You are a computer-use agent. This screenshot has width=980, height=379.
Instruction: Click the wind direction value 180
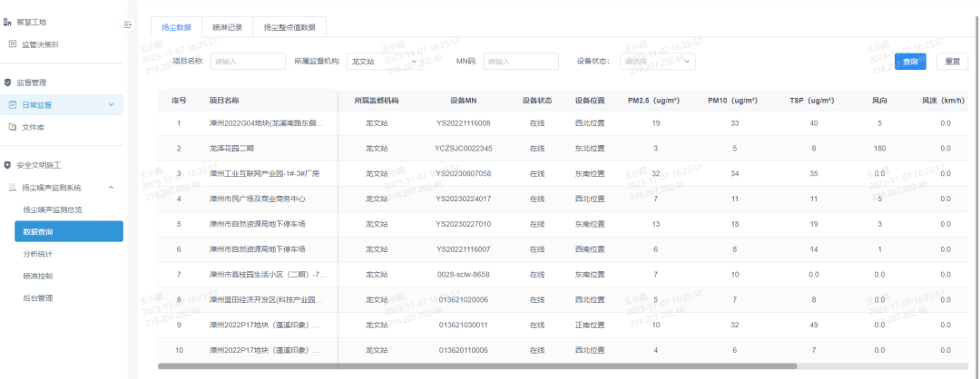tap(879, 149)
